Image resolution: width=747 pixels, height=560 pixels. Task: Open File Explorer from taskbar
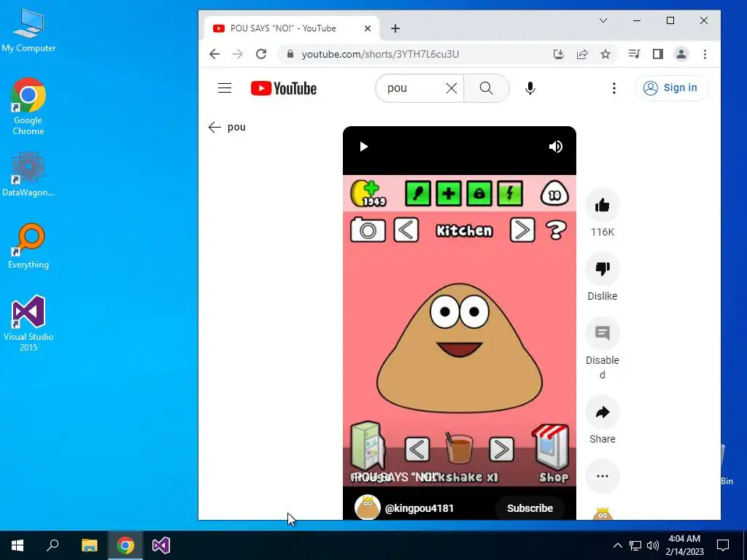point(89,545)
